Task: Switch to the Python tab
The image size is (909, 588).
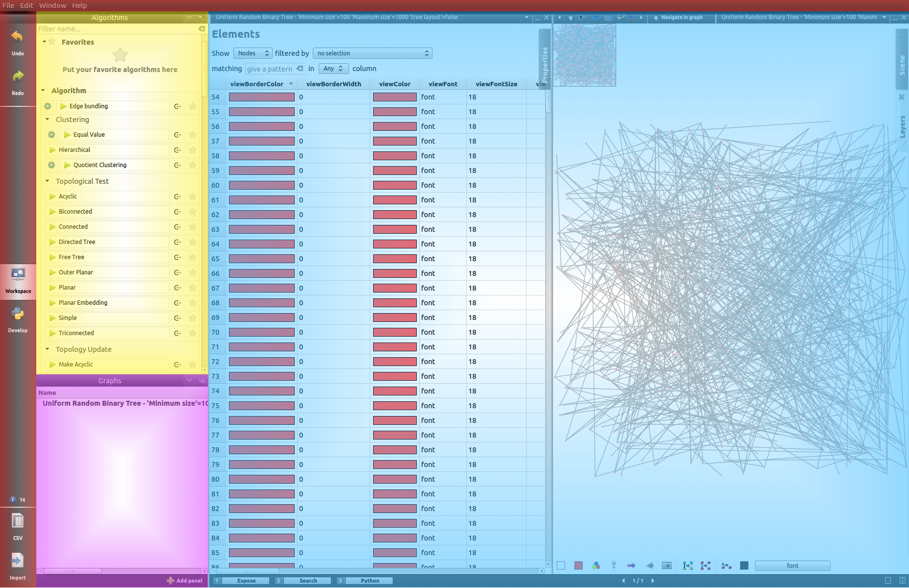Action: point(370,581)
